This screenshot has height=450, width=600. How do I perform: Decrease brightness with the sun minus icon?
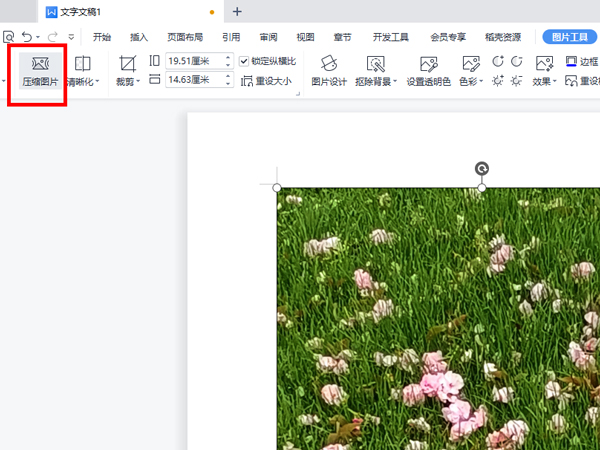click(517, 81)
